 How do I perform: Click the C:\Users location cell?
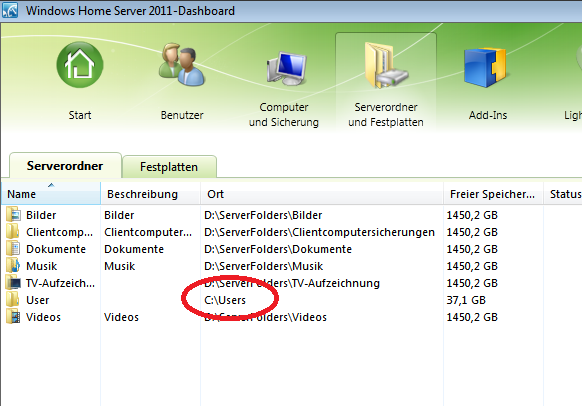[225, 300]
